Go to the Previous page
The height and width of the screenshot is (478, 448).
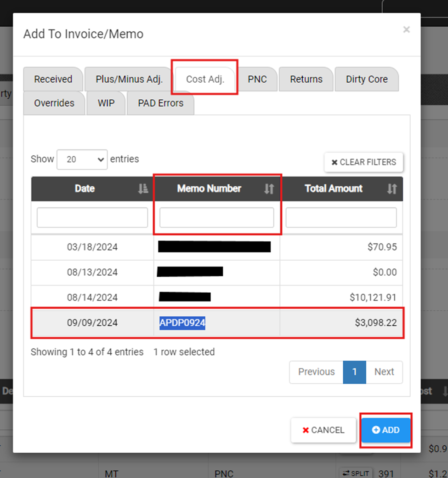click(x=316, y=372)
